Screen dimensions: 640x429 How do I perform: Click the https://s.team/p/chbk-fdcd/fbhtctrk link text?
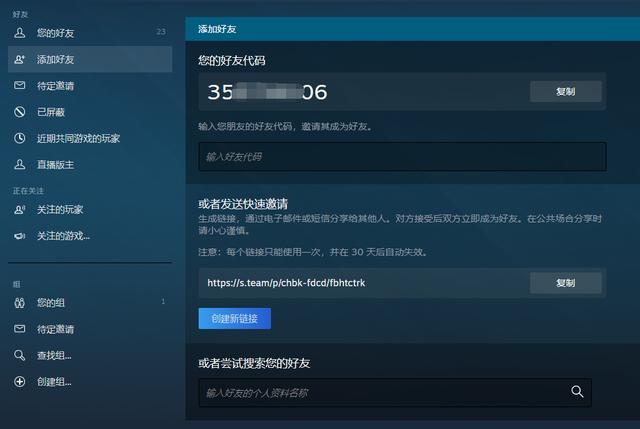[x=286, y=283]
